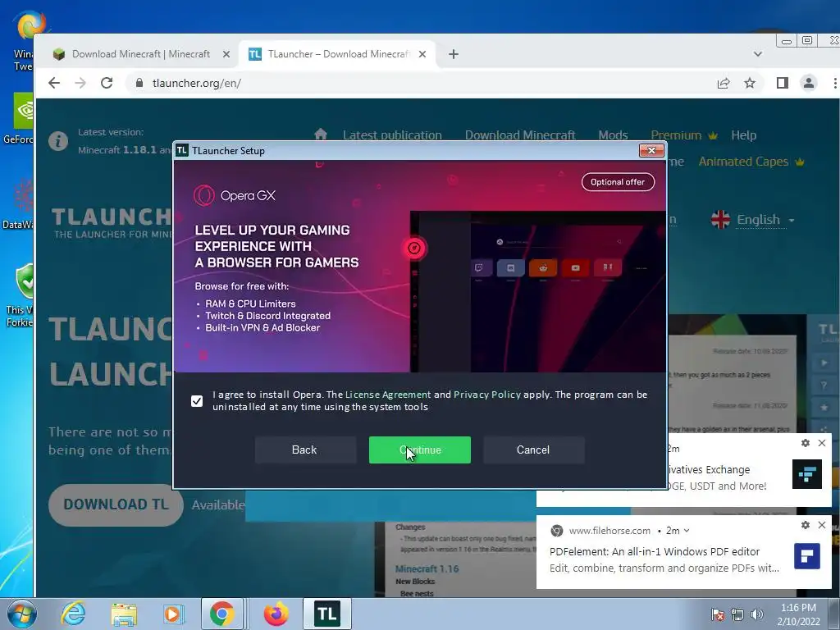This screenshot has height=630, width=840.
Task: Select the TLauncher taskbar button
Action: click(326, 614)
